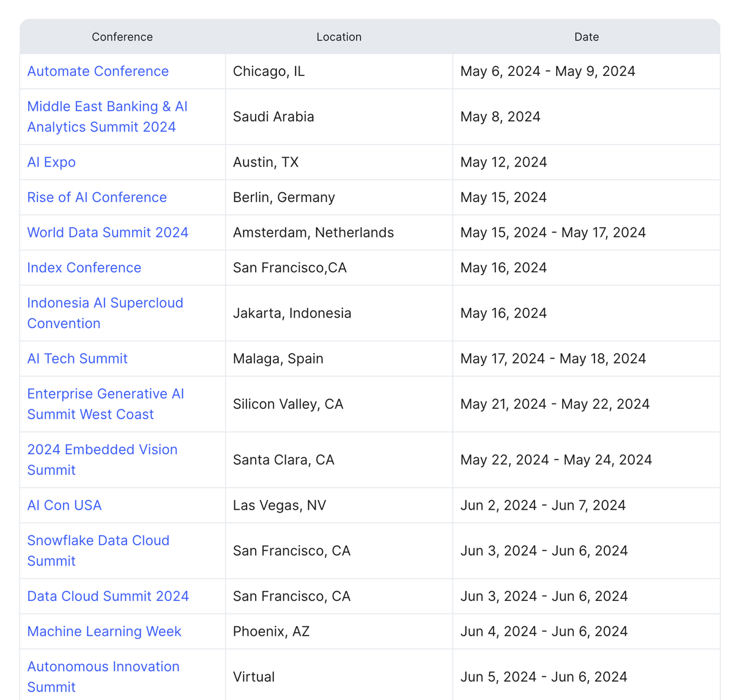Viewport: 734px width, 700px height.
Task: Click the Conference column header
Action: [122, 37]
